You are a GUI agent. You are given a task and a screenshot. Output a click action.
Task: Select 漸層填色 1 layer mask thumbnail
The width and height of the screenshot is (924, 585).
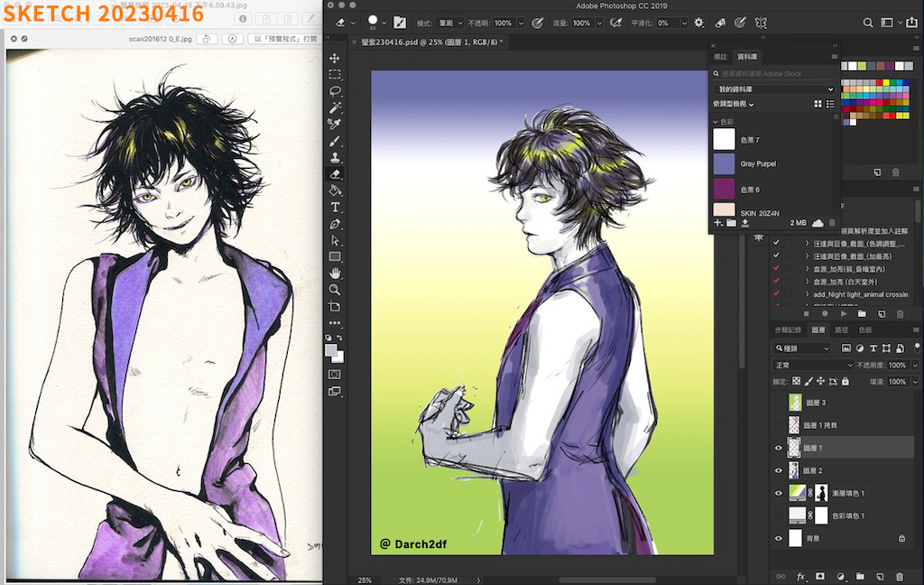[821, 493]
